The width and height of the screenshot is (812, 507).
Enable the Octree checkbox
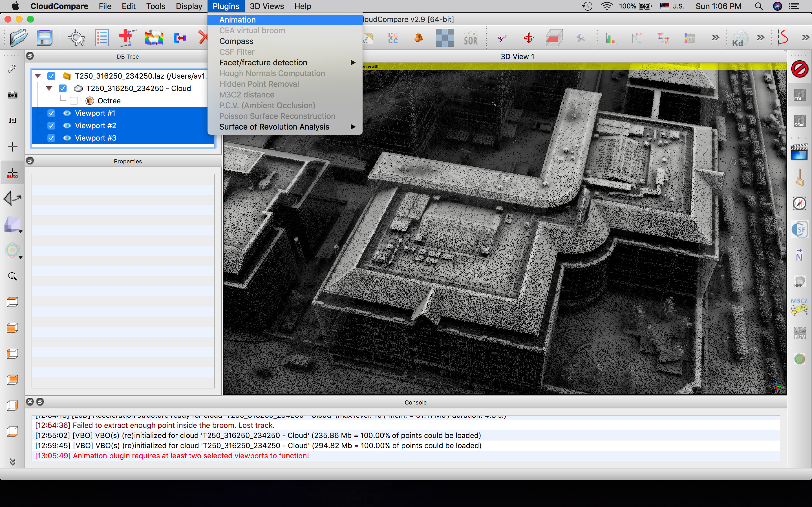click(x=74, y=101)
